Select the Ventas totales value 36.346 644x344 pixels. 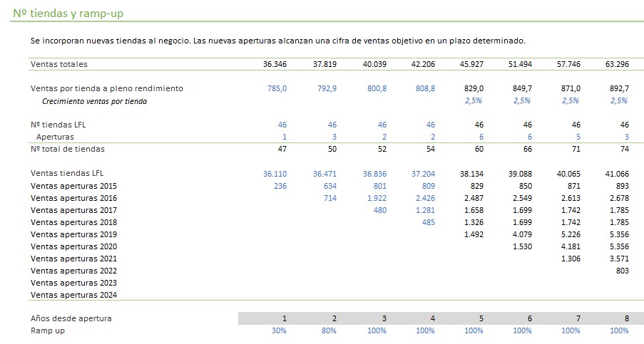point(275,64)
